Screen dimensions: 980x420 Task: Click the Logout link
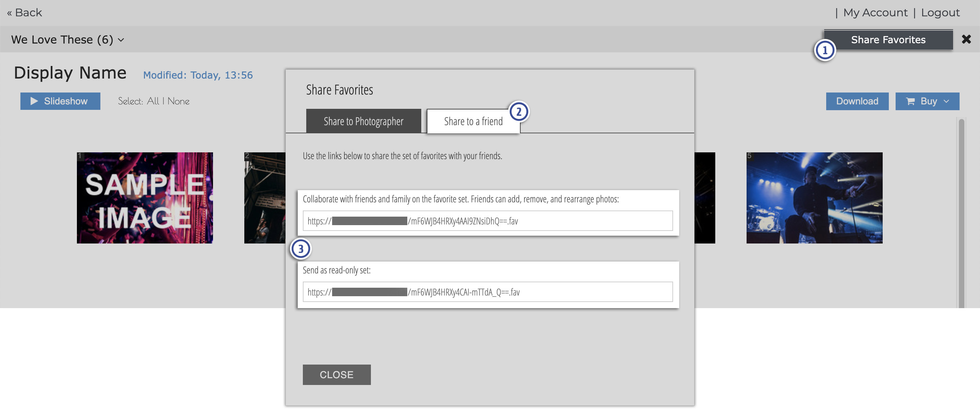[x=940, y=13]
